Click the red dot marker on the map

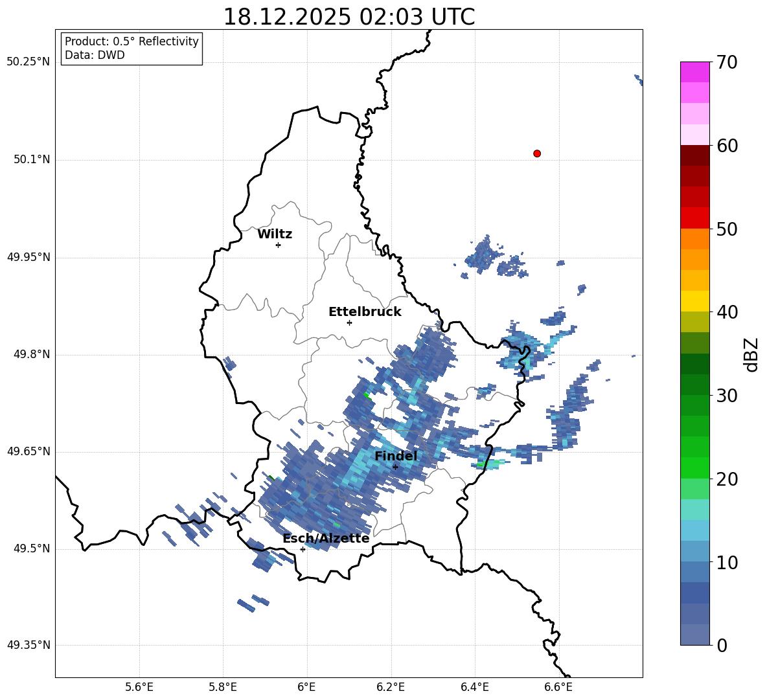536,153
